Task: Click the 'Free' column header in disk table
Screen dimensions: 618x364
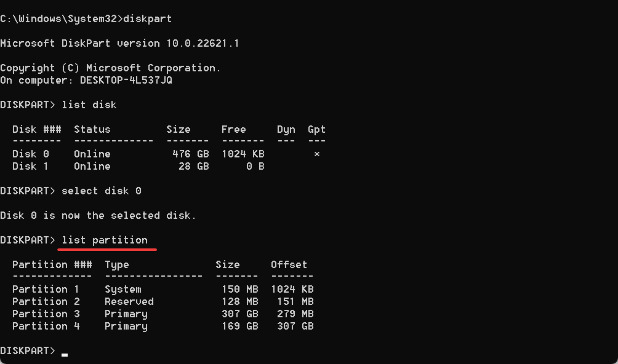Action: click(234, 130)
